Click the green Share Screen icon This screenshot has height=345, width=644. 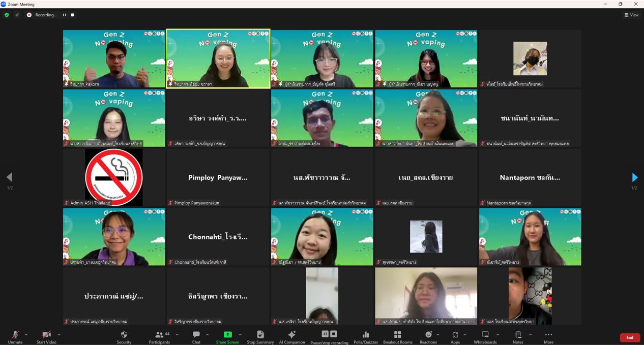[x=227, y=335]
